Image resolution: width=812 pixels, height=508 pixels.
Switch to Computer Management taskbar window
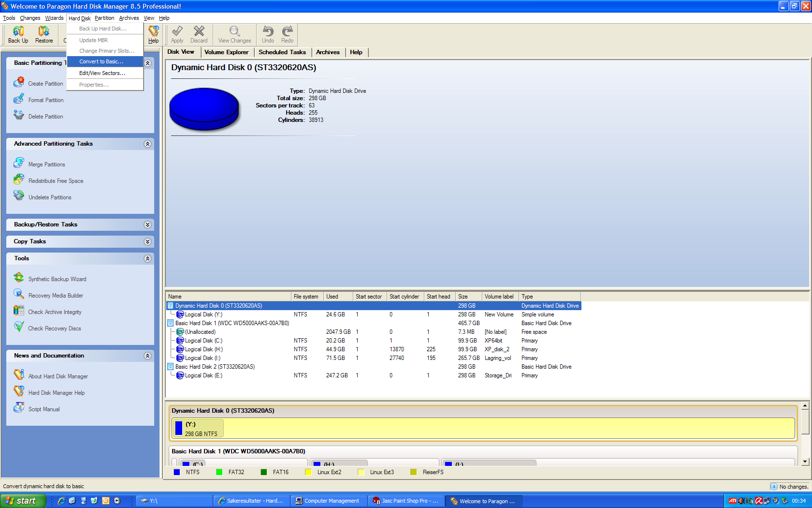click(x=329, y=501)
